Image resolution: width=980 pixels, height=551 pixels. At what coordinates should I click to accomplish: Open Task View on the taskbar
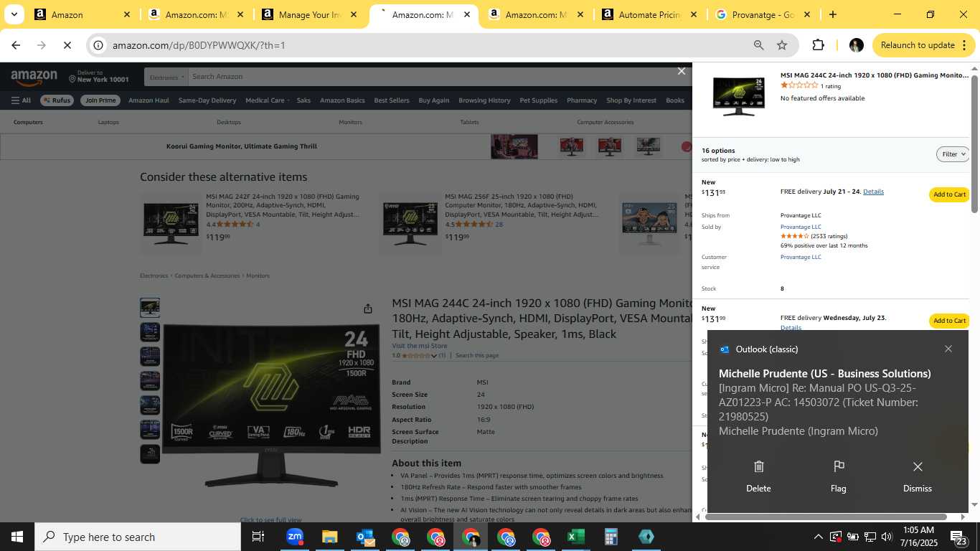pos(258,537)
